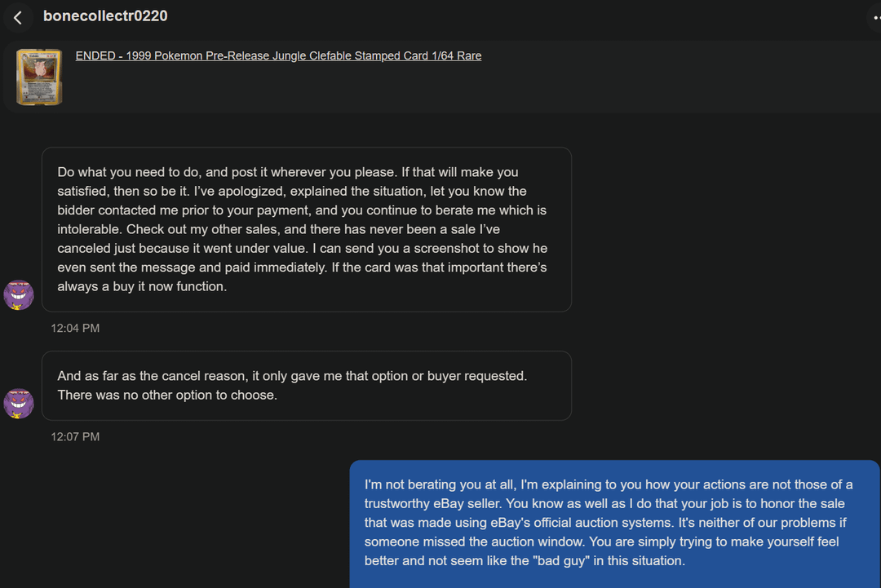Click the line "always a buy it now function."
The width and height of the screenshot is (881, 588).
coord(142,286)
